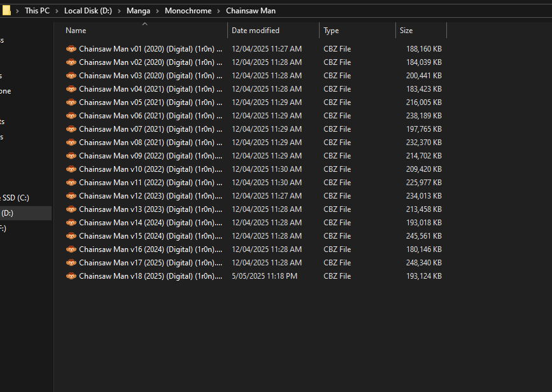This screenshot has width=552, height=392.
Task: Click the CBZ icon of Chainsaw Man v18
Action: (x=71, y=276)
